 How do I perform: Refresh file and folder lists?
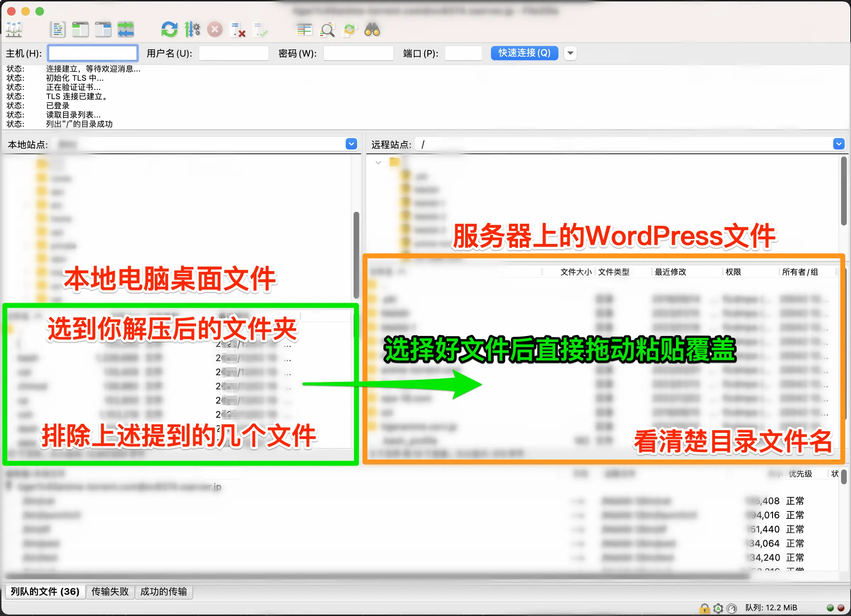[x=169, y=30]
